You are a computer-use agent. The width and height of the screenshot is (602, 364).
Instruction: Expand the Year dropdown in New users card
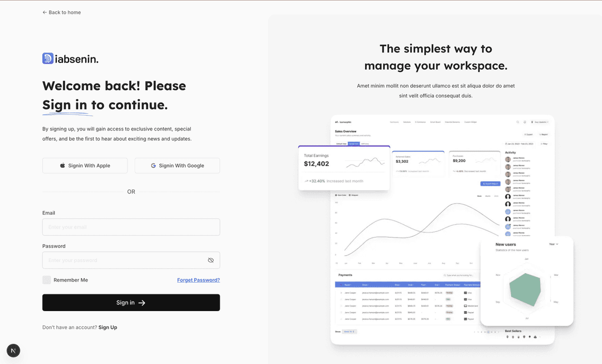pos(553,244)
